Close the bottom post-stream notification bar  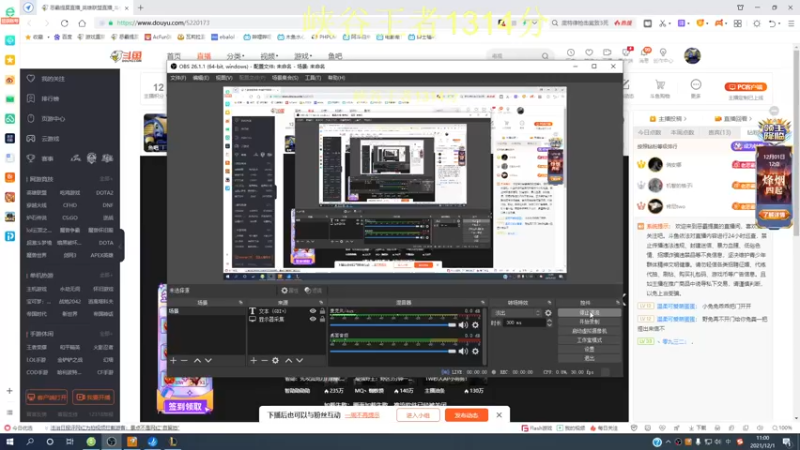click(x=499, y=415)
